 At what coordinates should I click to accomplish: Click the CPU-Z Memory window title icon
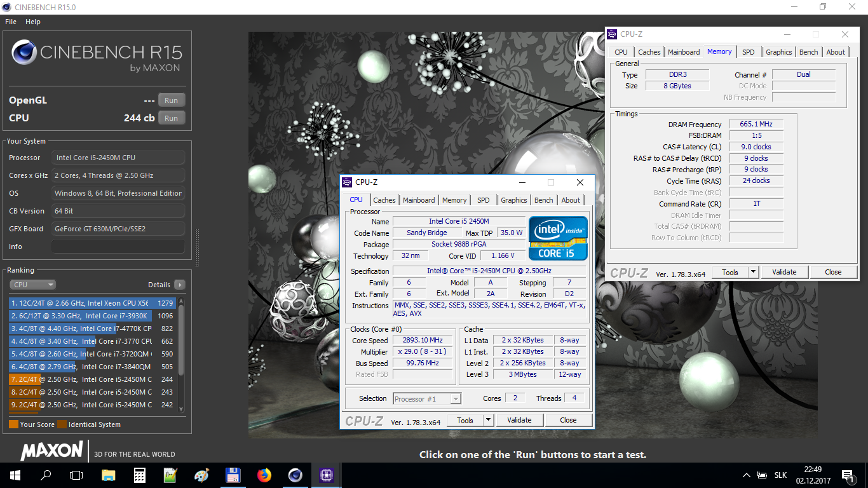click(613, 34)
